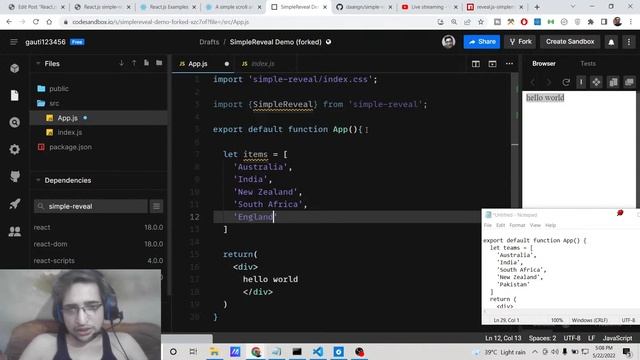The height and width of the screenshot is (360, 640).
Task: Open the user avatar in the header
Action: [448, 42]
